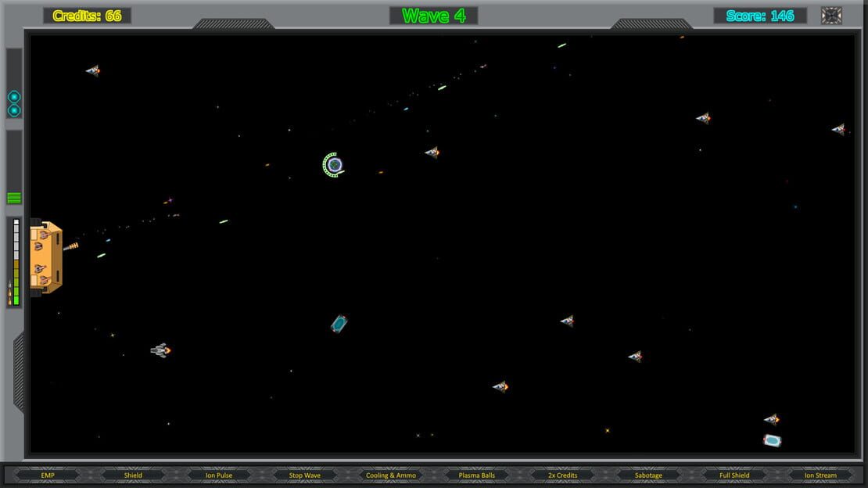The image size is (868, 488).
Task: Target the enemy fighter below the Credits counter
Action: point(93,70)
